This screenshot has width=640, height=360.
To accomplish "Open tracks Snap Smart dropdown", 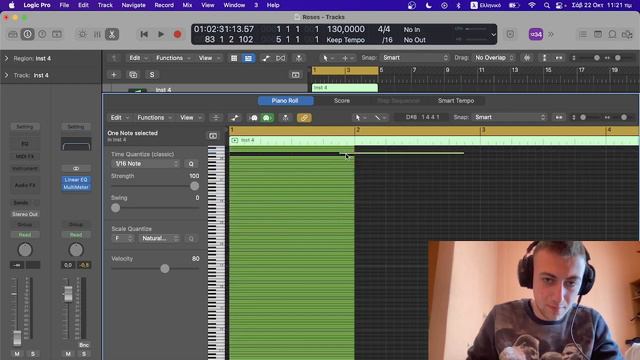I will click(414, 58).
